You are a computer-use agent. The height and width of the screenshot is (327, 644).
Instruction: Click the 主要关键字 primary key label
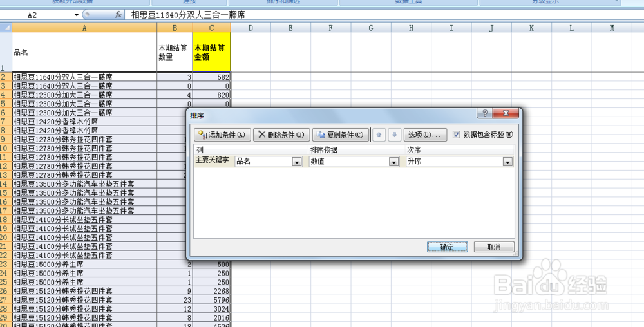pos(213,160)
